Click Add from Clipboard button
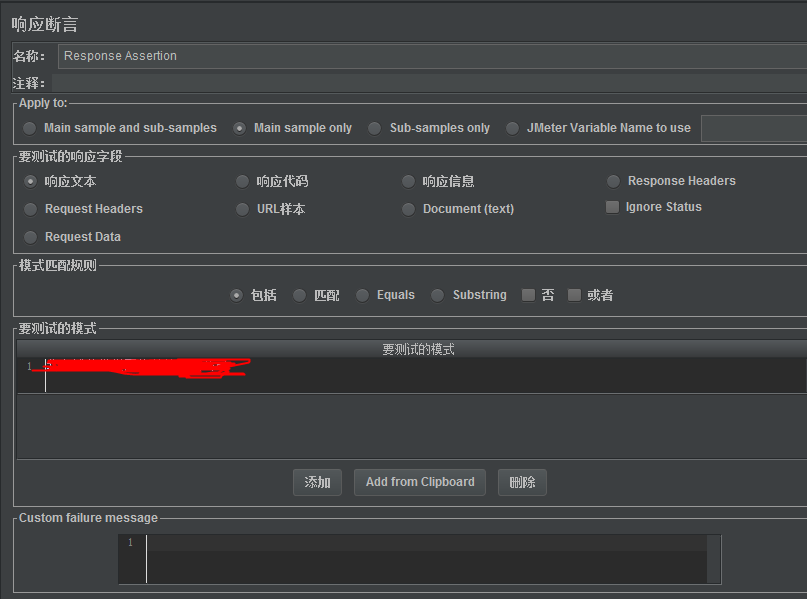The image size is (807, 599). pos(420,482)
